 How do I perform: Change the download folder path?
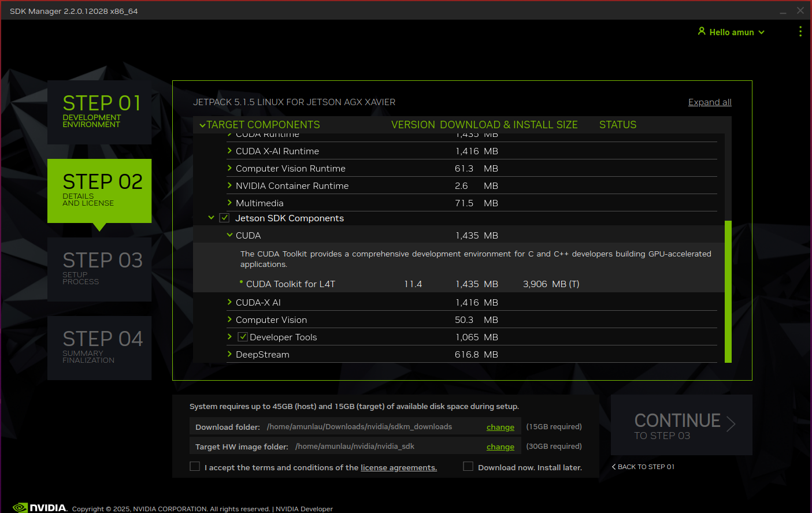[500, 428]
